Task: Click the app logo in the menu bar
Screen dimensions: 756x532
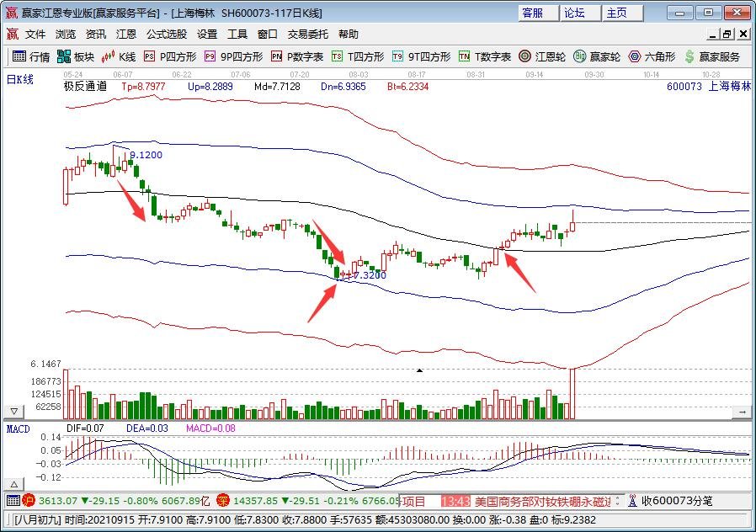Action: click(x=12, y=35)
